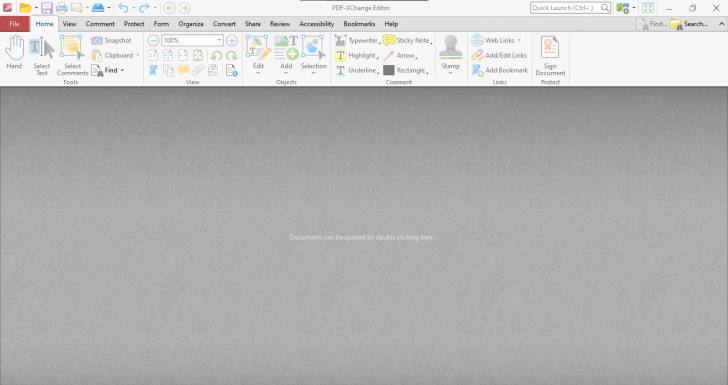Zoom in with the plus button
Viewport: 728px width, 385px height.
pos(232,40)
